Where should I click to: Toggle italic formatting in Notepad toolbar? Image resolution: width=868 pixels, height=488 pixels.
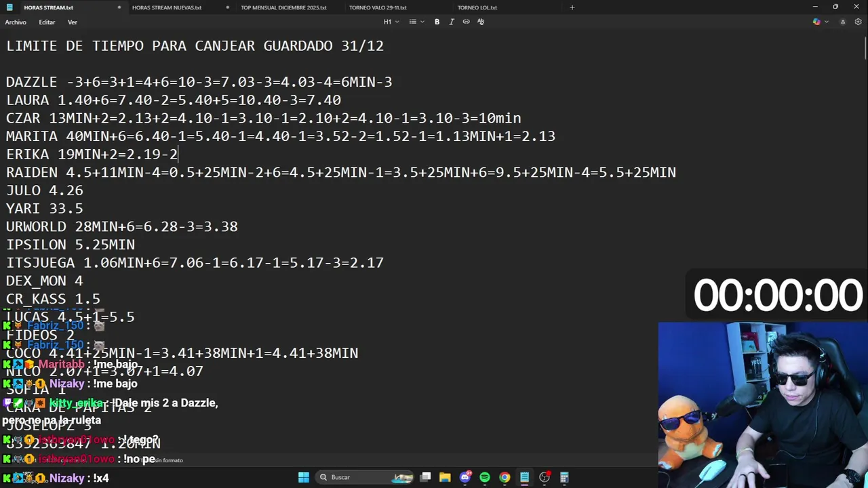click(452, 22)
